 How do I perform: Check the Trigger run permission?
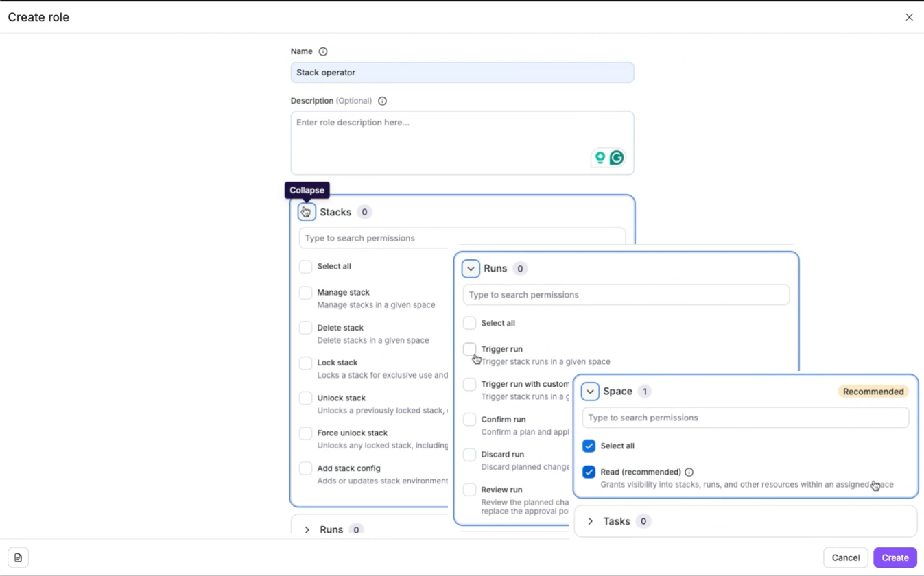pyautogui.click(x=470, y=349)
